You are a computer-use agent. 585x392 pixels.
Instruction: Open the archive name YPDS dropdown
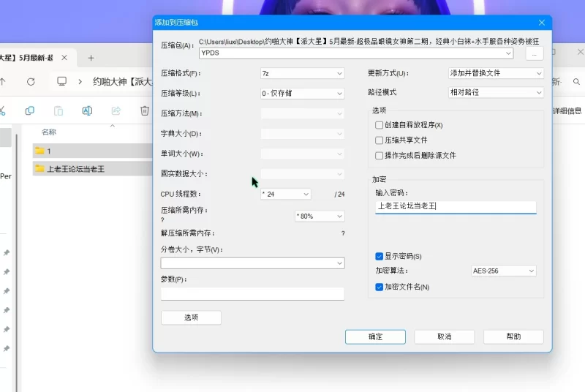[356, 53]
